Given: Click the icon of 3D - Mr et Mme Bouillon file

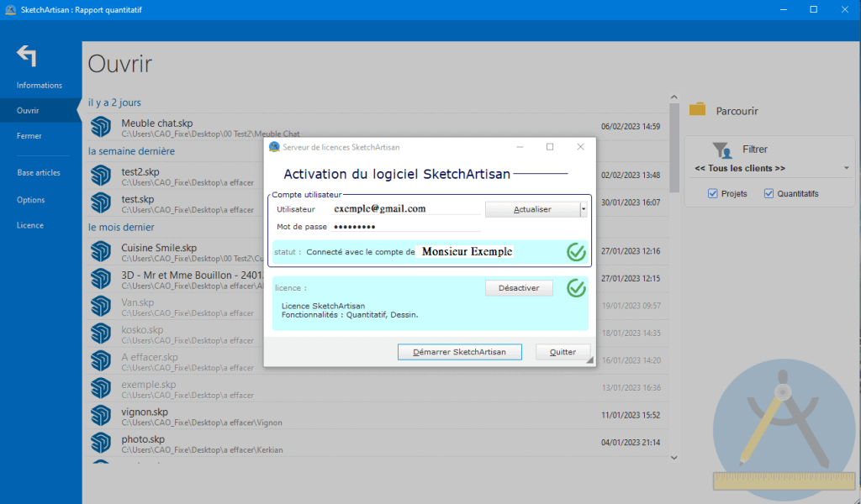Looking at the screenshot, I should 101,279.
